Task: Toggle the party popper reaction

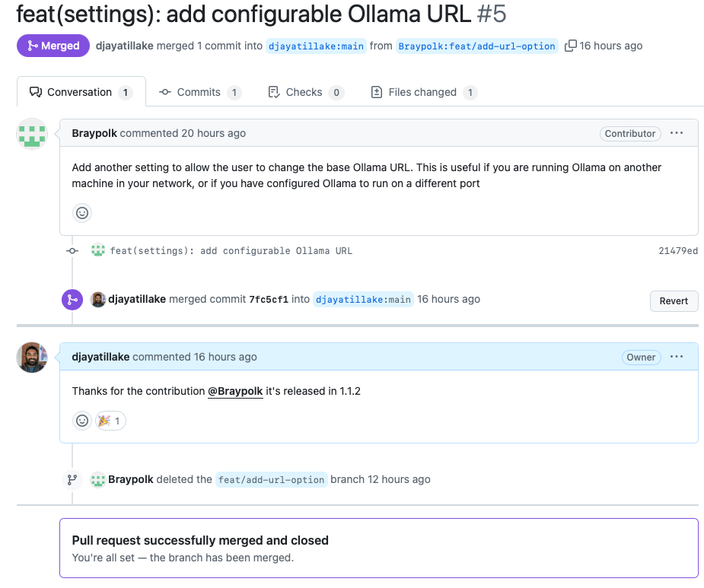Action: pos(110,421)
